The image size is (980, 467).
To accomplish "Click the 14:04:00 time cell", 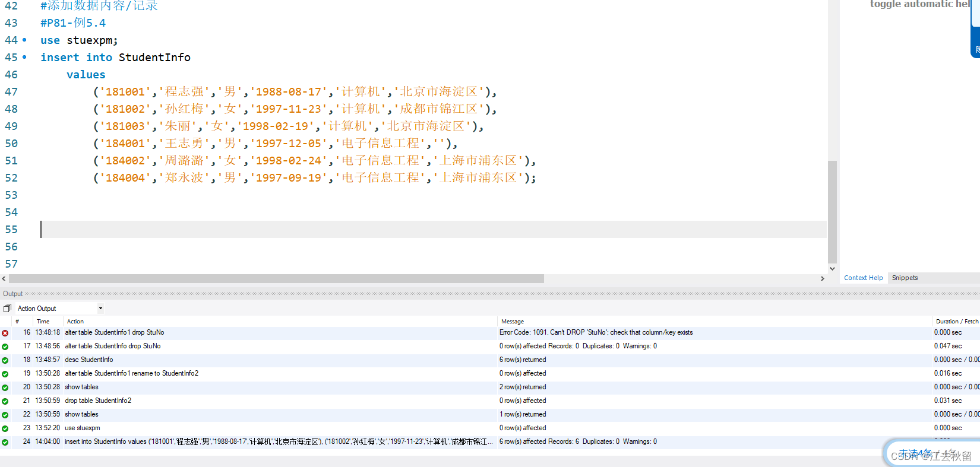I will pos(48,441).
